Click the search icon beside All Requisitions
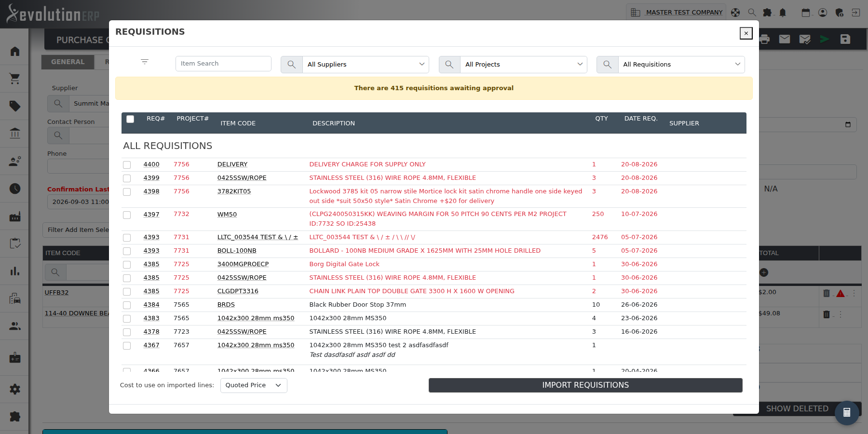The width and height of the screenshot is (868, 434). pos(608,65)
